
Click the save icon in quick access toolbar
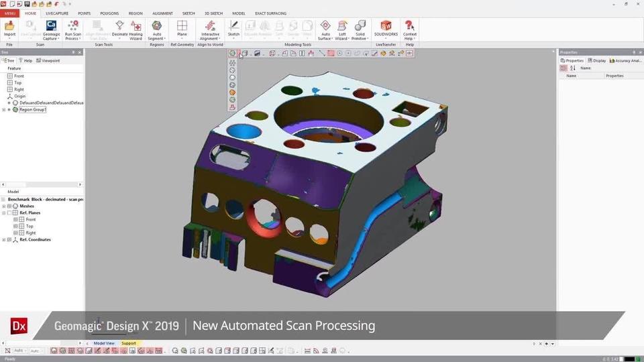pyautogui.click(x=27, y=4)
